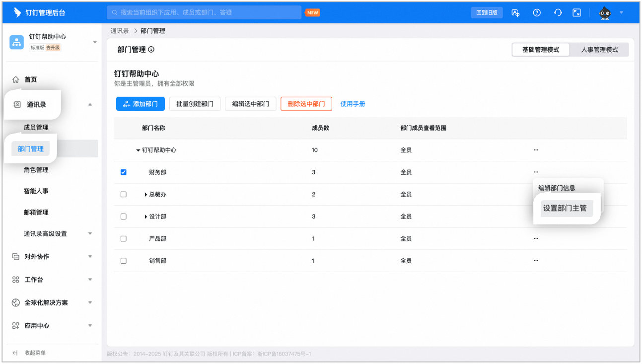This screenshot has height=364, width=642.
Task: Click the 应用中心 apps icon
Action: tap(16, 326)
